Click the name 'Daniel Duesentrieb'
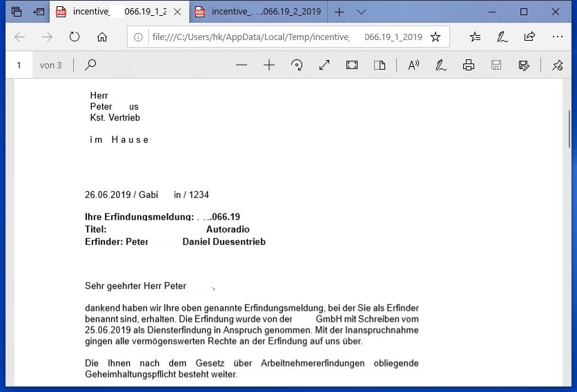The height and width of the screenshot is (392, 577). (x=224, y=242)
